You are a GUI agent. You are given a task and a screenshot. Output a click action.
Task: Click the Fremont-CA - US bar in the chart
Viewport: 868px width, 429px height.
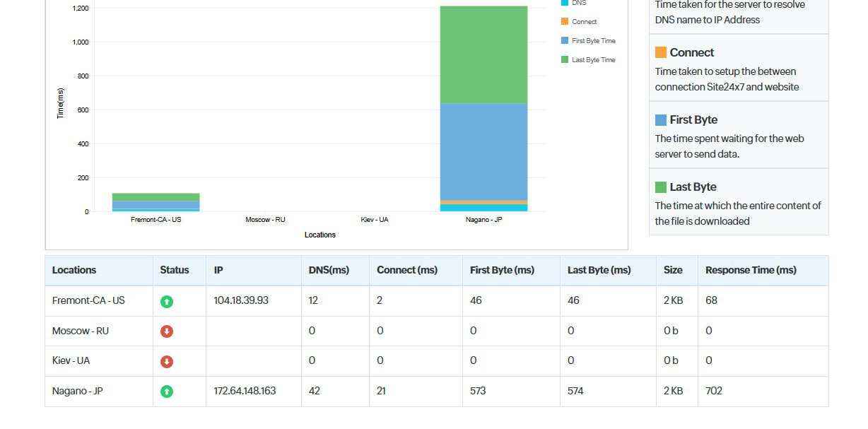coord(156,202)
